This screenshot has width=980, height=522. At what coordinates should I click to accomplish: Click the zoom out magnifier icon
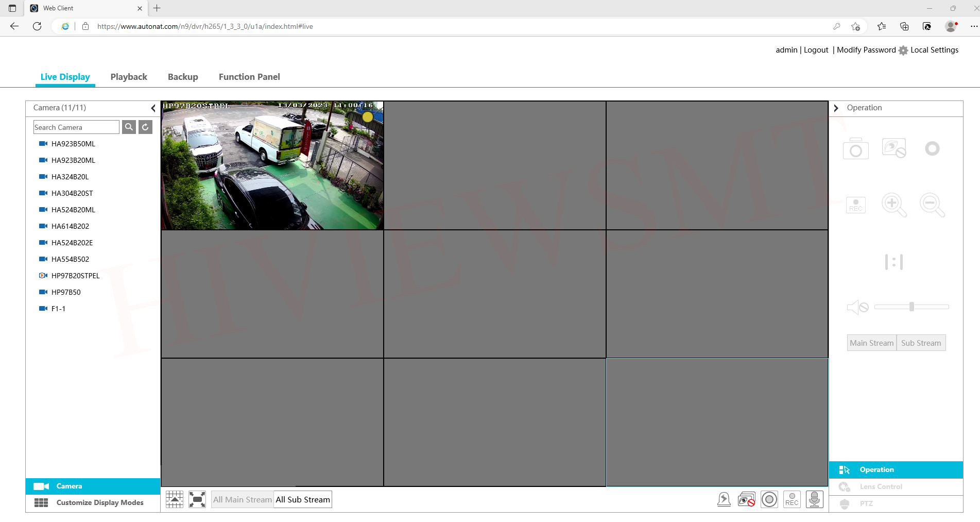coord(932,205)
